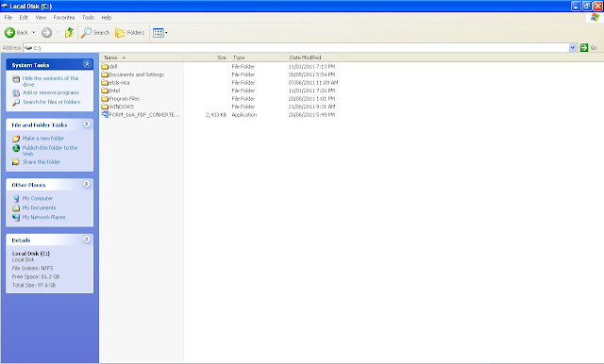Click the Program Files folder icon

pos(105,99)
